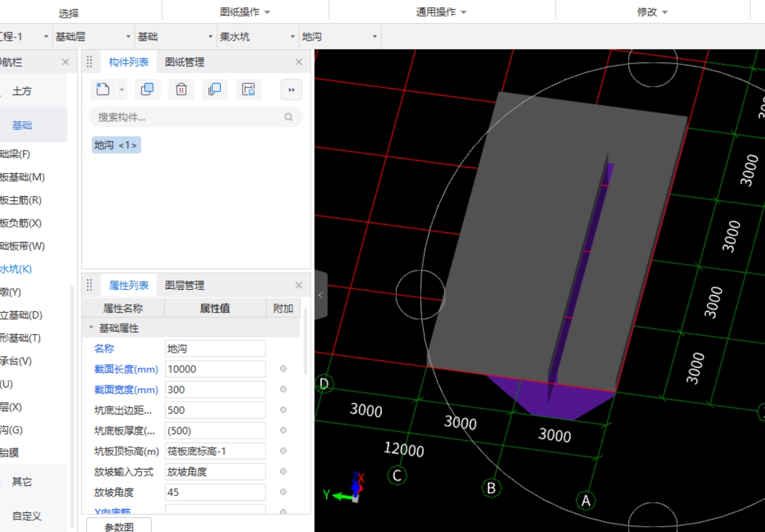Select the 承台(V) navigation item
Screen dimensions: 765x532
(16, 361)
